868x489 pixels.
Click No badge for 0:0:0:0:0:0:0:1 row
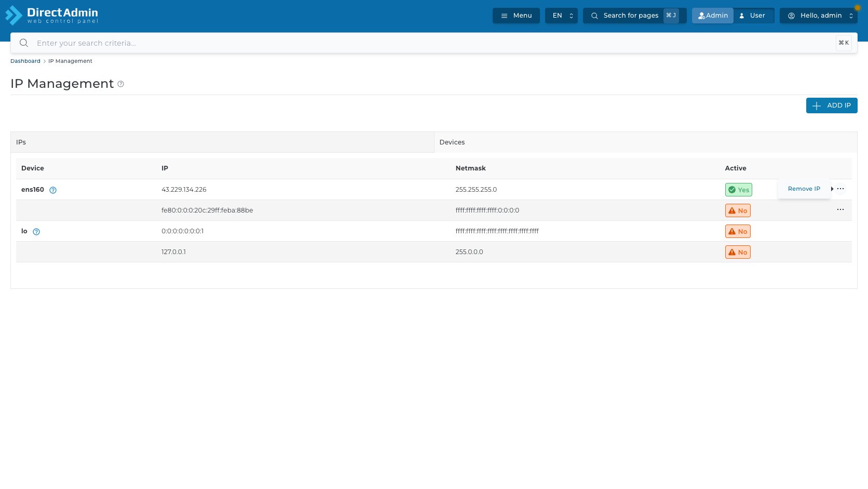point(738,231)
